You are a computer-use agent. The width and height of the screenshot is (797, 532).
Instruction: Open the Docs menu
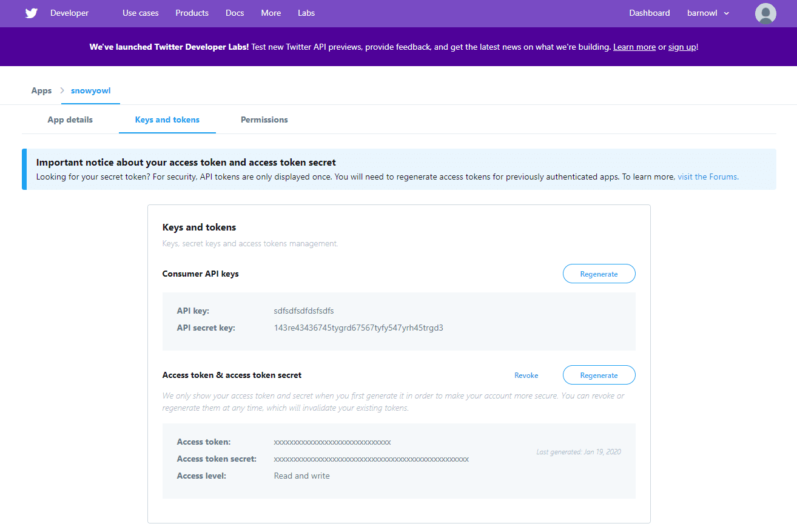pyautogui.click(x=234, y=13)
